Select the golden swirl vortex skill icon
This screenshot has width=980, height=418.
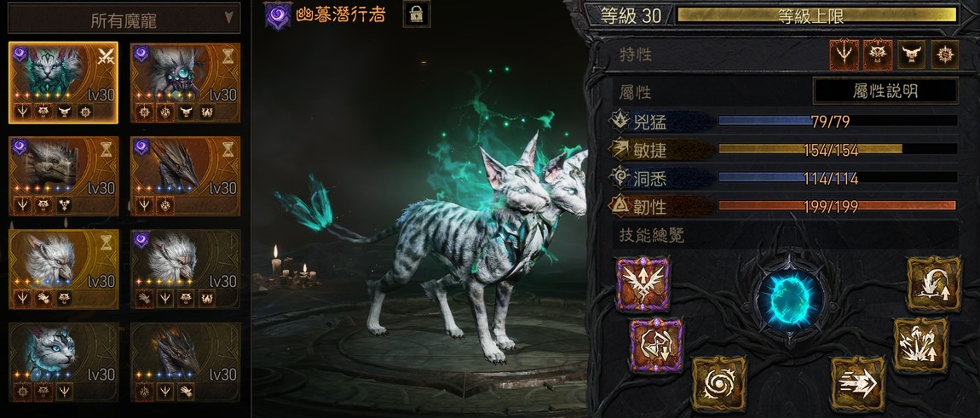coord(718,384)
